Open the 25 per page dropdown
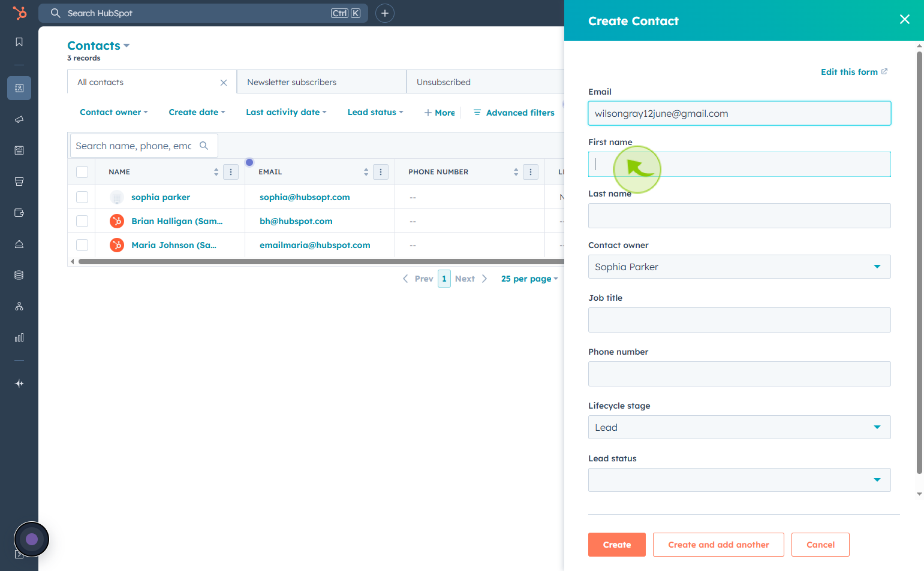 pyautogui.click(x=529, y=279)
